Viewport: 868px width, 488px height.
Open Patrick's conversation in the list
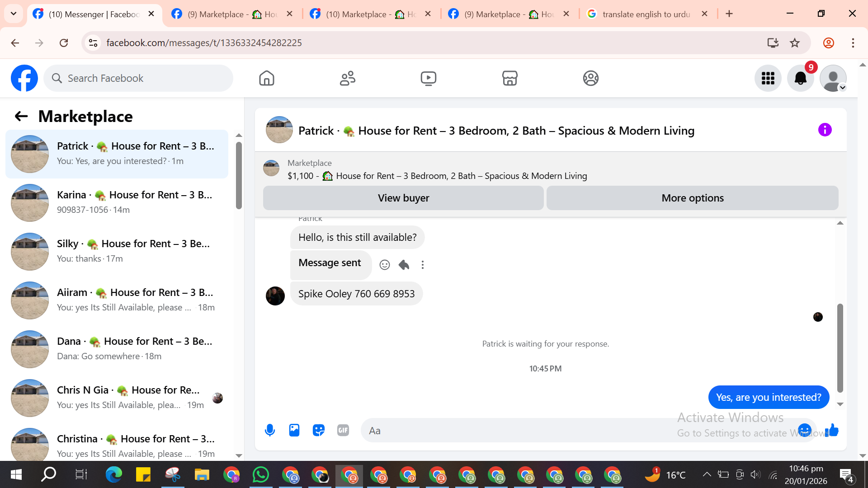tap(117, 154)
